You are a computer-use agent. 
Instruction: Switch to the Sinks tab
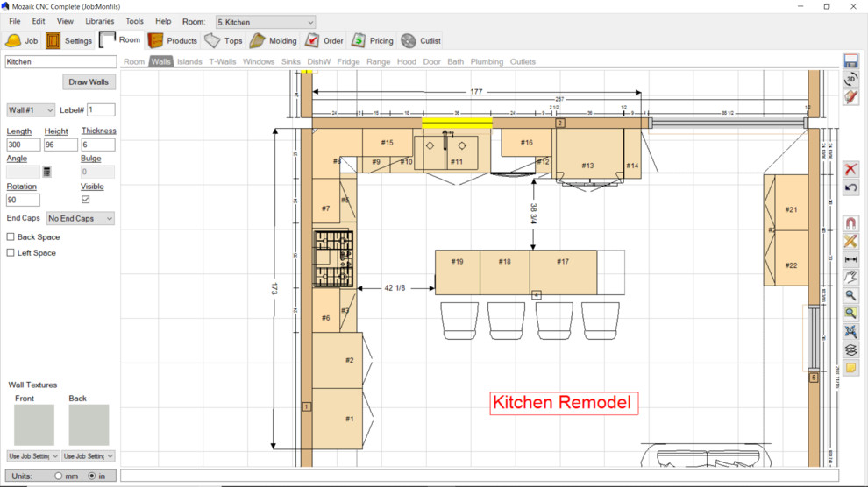[290, 61]
